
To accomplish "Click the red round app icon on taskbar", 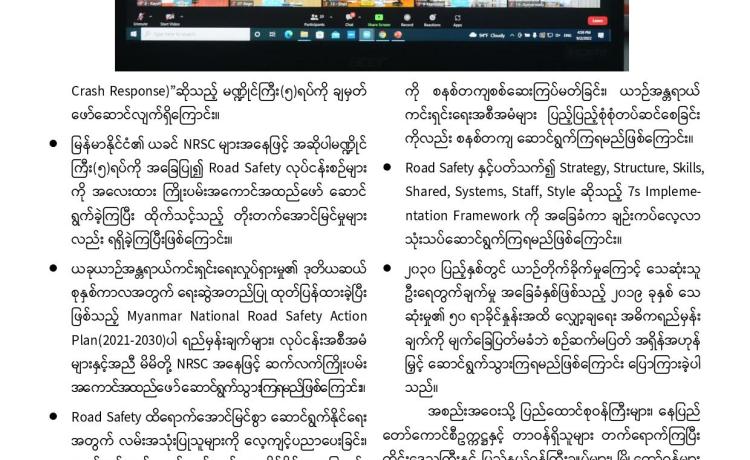I will (397, 35).
